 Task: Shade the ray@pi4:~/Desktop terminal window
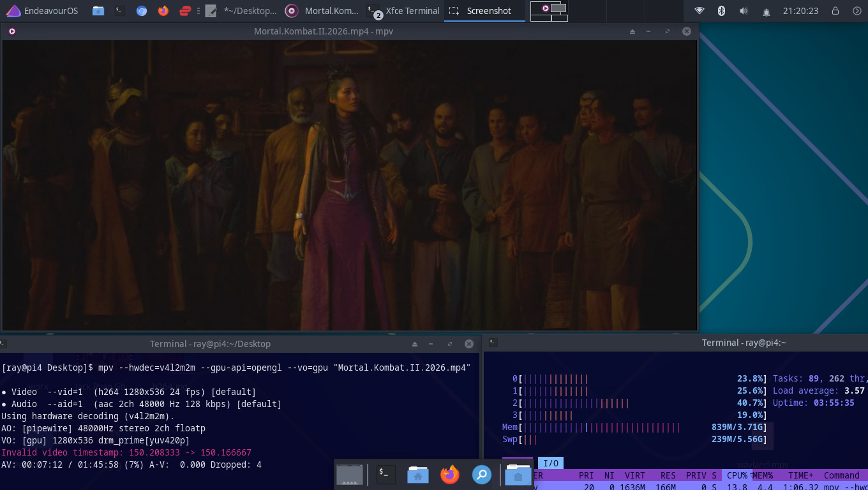pos(415,344)
